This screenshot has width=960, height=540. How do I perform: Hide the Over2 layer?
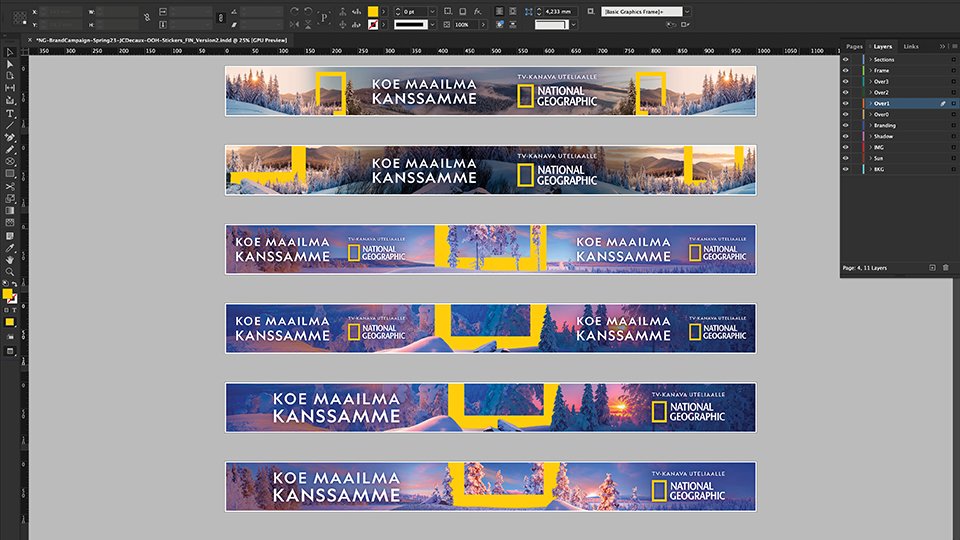pos(846,92)
